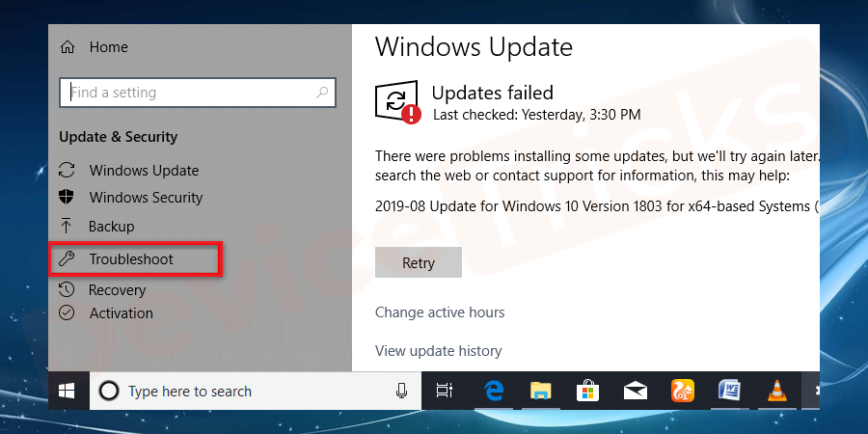Open Windows Security settings page

pyautogui.click(x=146, y=198)
